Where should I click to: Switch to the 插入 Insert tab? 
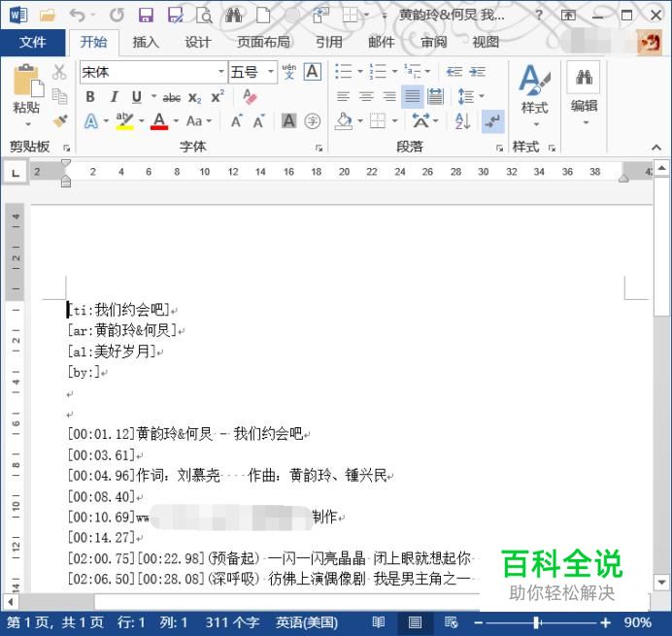coord(146,42)
